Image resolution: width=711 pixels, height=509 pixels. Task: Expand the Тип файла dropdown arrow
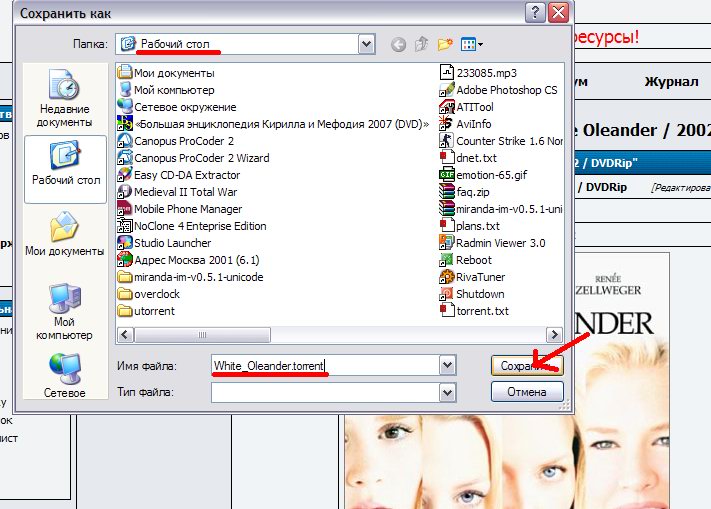pyautogui.click(x=448, y=393)
